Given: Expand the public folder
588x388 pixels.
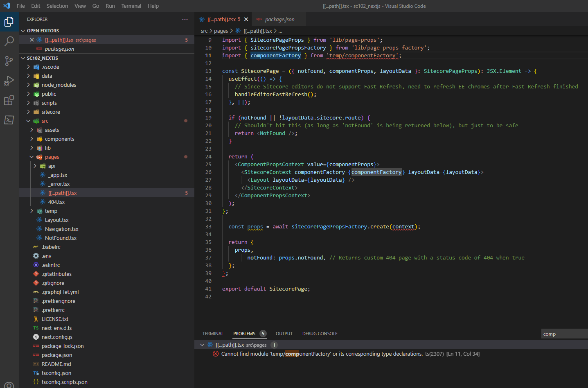Looking at the screenshot, I should point(106,94).
